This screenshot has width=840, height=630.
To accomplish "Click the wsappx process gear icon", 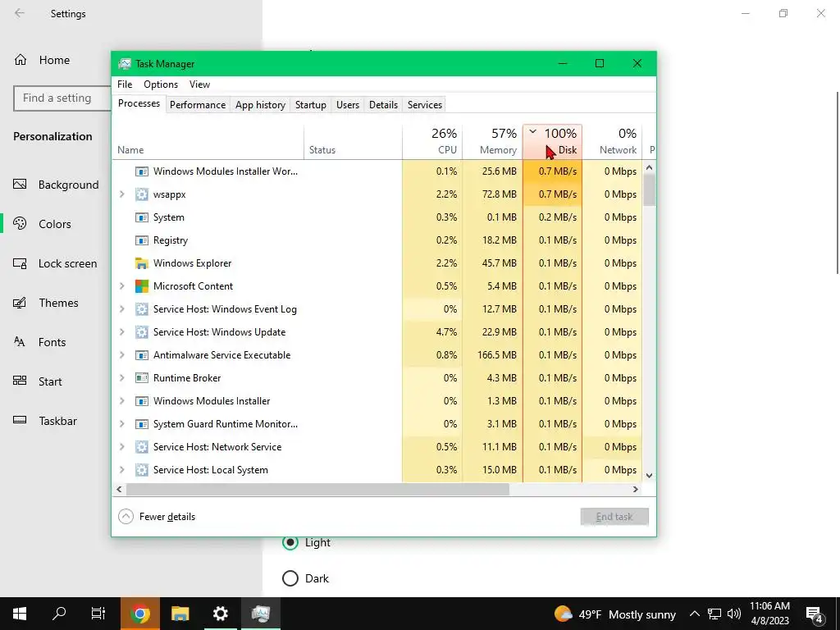I will [x=141, y=194].
